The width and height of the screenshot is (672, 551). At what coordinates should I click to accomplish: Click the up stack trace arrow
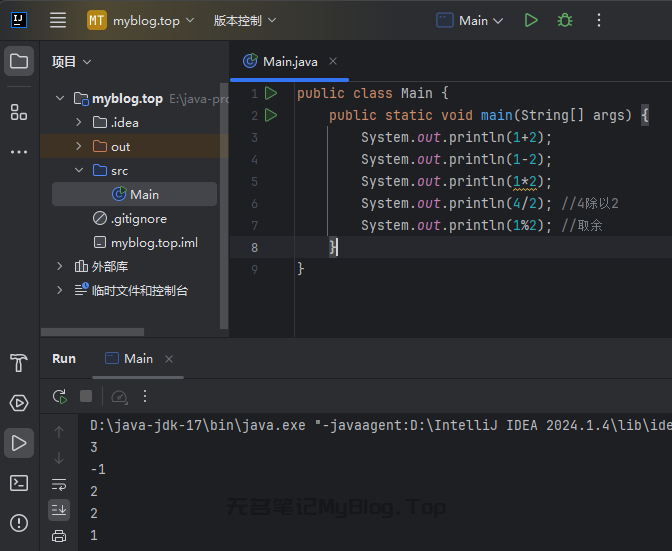click(59, 432)
